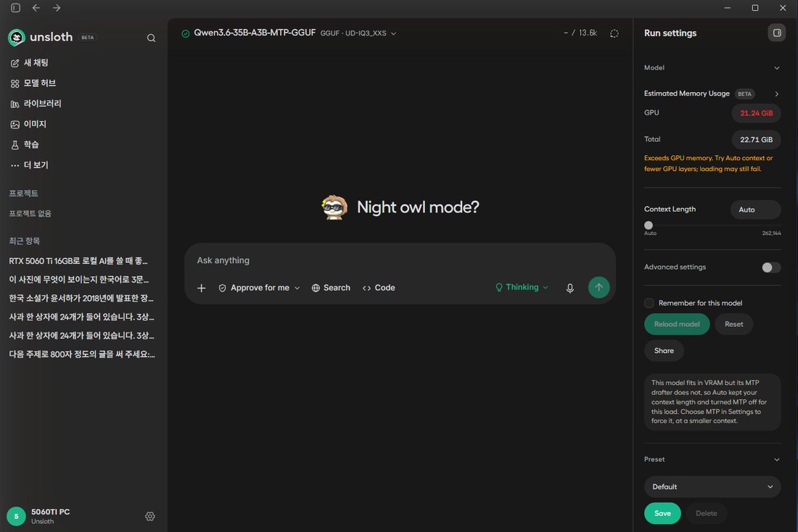The height and width of the screenshot is (532, 798).
Task: Collapse the Run settings panel icon
Action: (x=777, y=33)
